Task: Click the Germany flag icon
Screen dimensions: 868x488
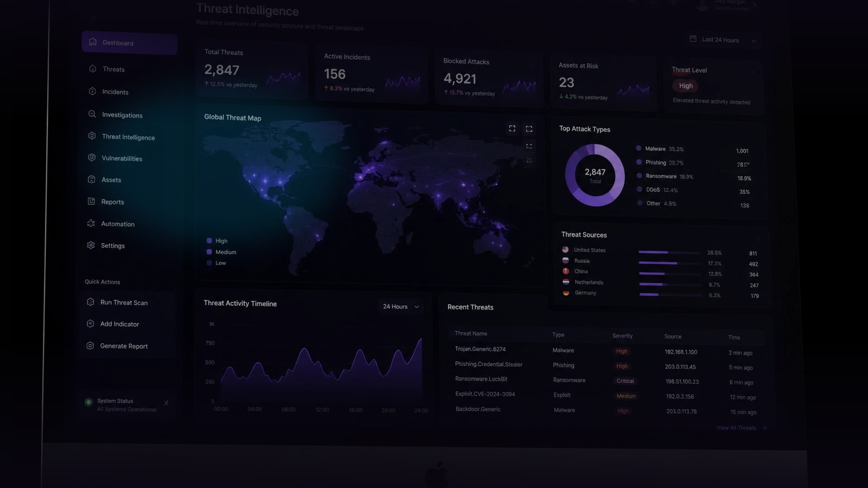Action: coord(566,292)
